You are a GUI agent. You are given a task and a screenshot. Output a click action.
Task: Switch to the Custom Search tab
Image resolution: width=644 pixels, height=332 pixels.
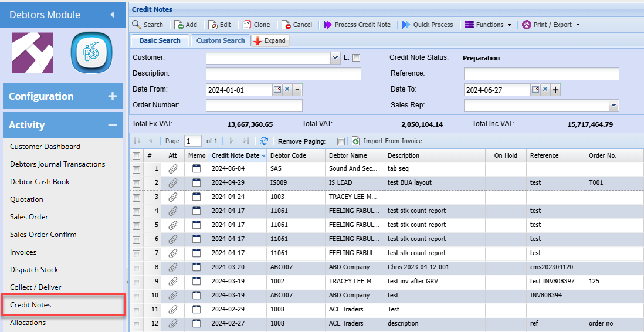click(221, 40)
